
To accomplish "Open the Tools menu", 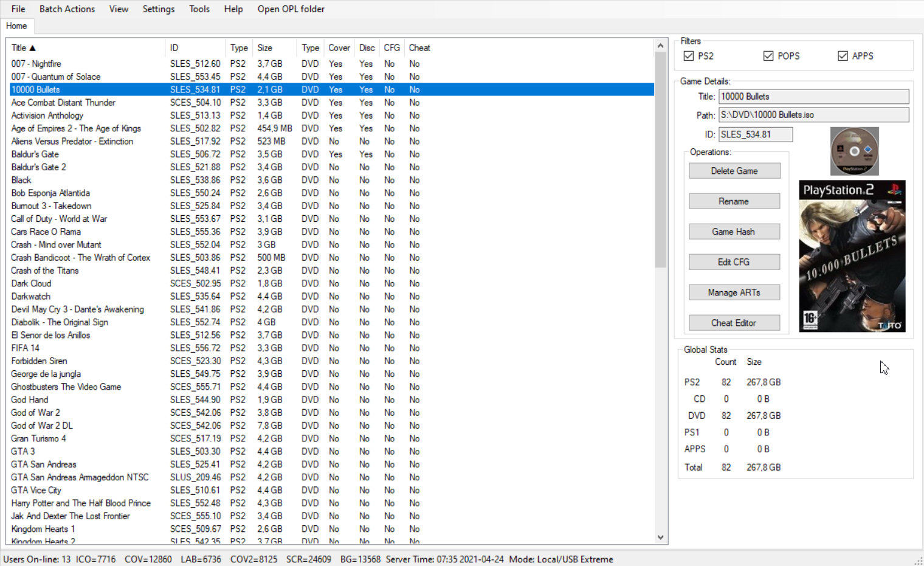I will pos(199,9).
